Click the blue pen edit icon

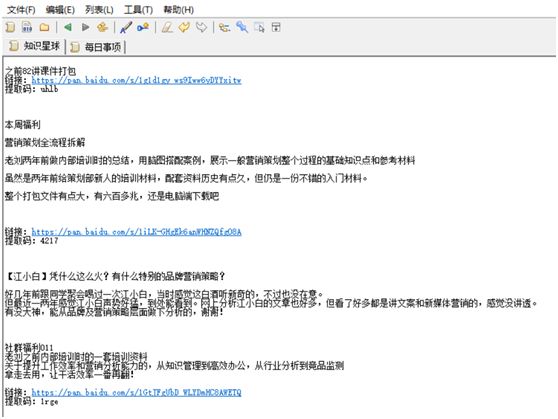coord(126,27)
